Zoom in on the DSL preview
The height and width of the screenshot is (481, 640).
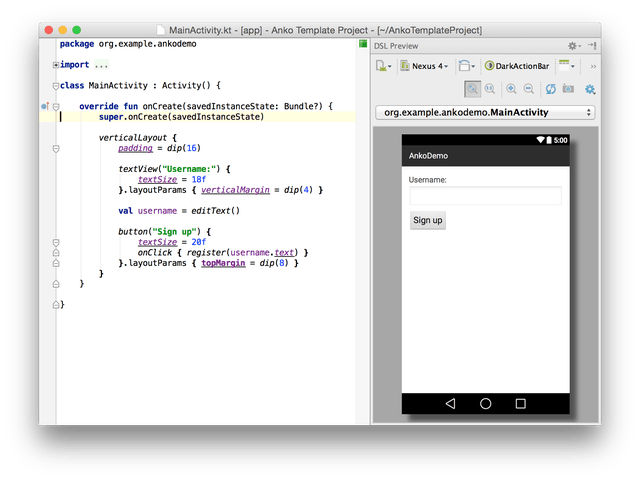point(511,89)
